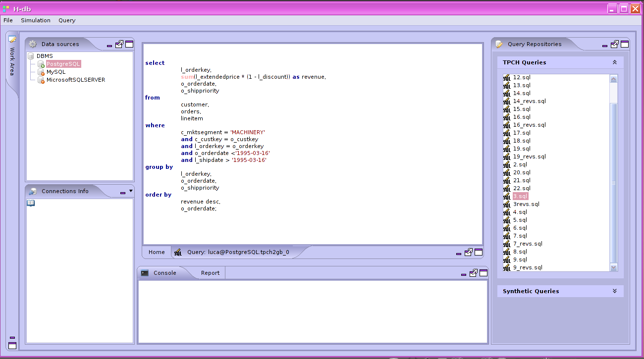Open the Connections Info dropdown arrow

click(x=131, y=191)
